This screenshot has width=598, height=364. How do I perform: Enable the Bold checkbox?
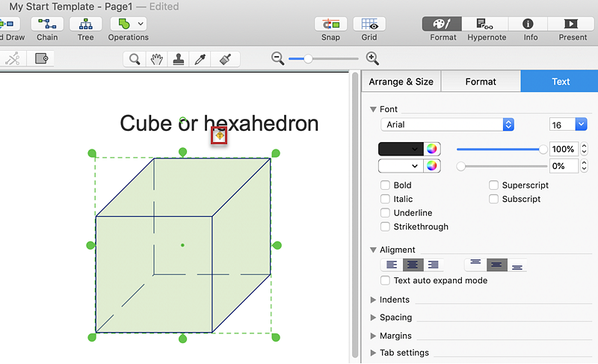[386, 185]
